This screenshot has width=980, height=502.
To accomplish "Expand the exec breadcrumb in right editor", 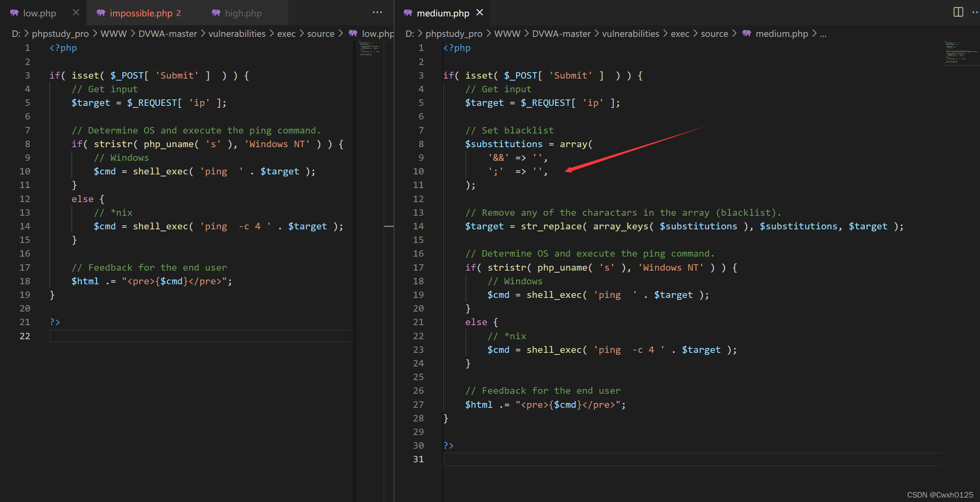I will click(680, 34).
